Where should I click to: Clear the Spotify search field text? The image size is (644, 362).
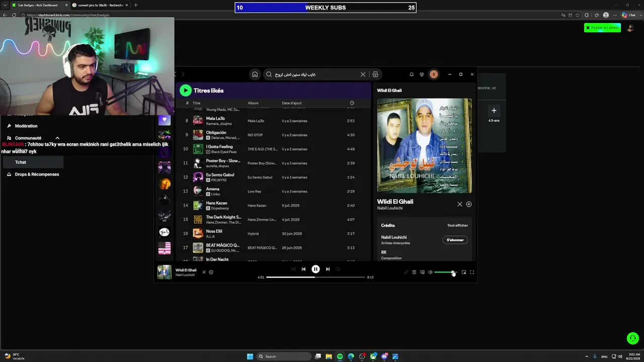click(363, 74)
